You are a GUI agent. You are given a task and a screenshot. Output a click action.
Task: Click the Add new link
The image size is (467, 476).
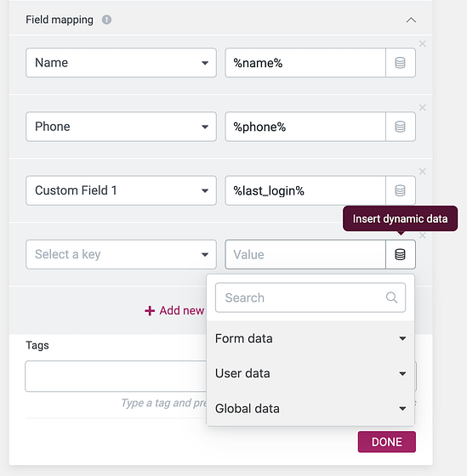pos(174,310)
